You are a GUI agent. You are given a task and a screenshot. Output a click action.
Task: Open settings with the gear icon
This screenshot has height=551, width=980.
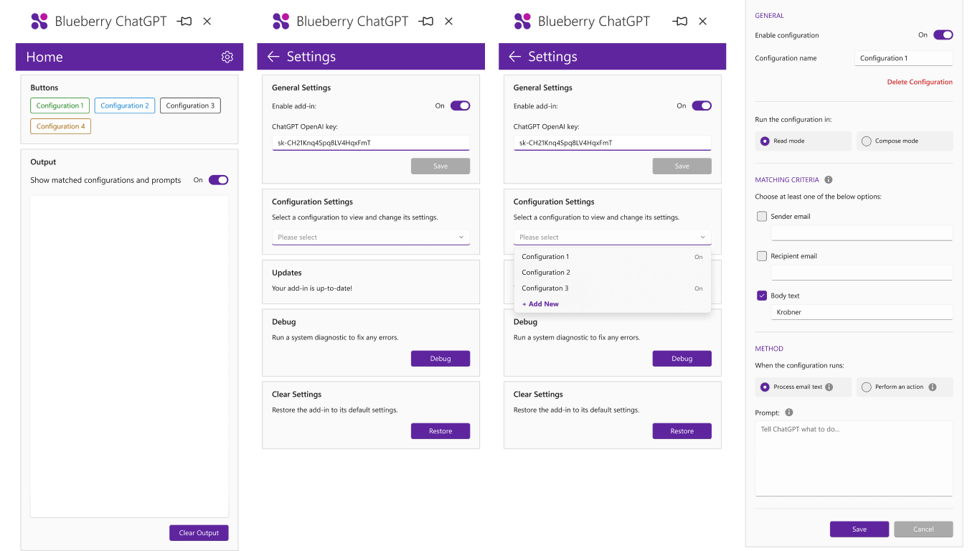pyautogui.click(x=227, y=57)
